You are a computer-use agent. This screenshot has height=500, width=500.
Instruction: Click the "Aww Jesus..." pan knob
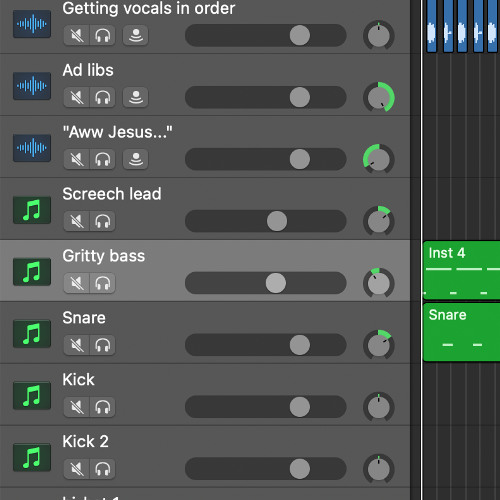pyautogui.click(x=379, y=159)
